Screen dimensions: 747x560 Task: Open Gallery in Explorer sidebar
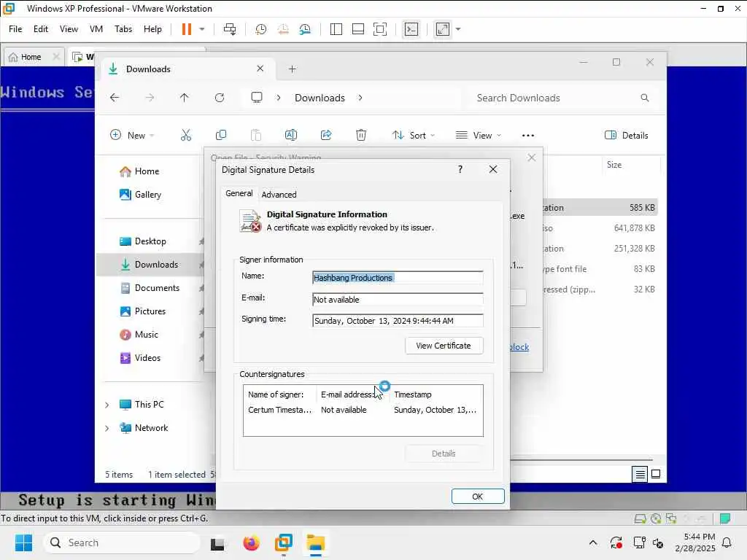(147, 195)
